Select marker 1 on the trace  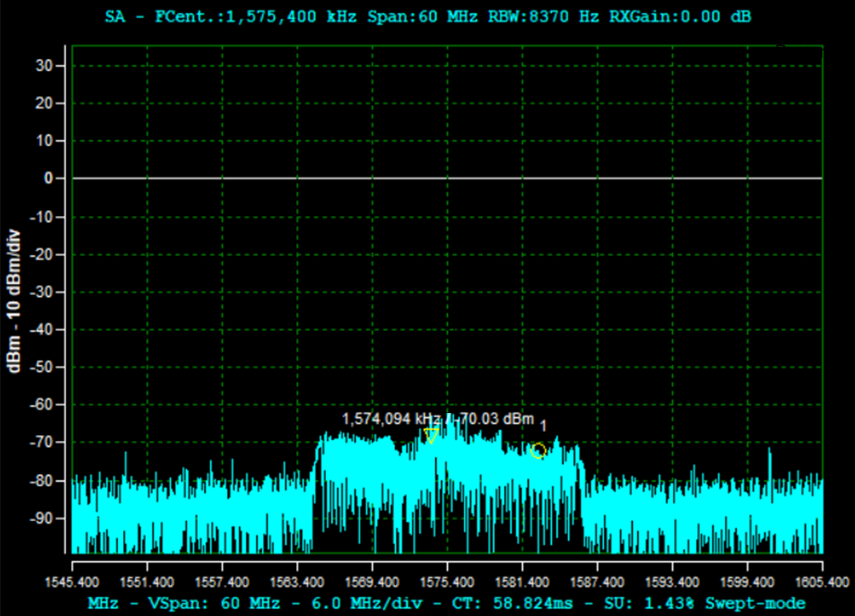pos(537,450)
